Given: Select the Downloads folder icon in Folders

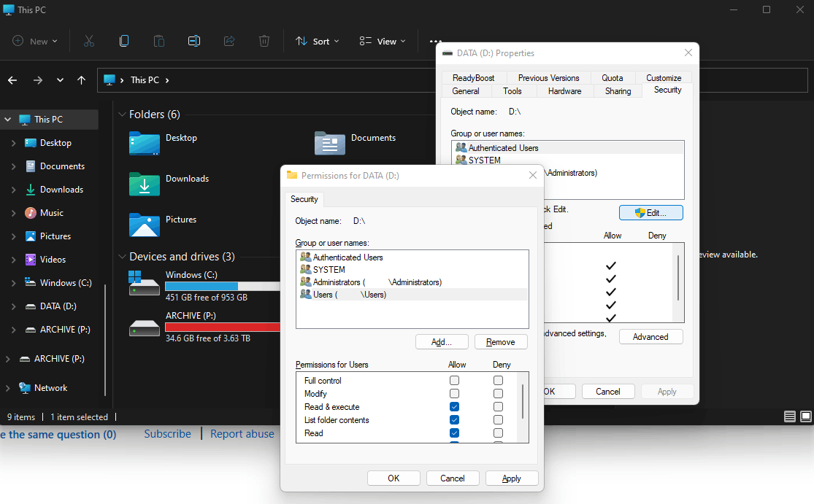Looking at the screenshot, I should pyautogui.click(x=145, y=184).
